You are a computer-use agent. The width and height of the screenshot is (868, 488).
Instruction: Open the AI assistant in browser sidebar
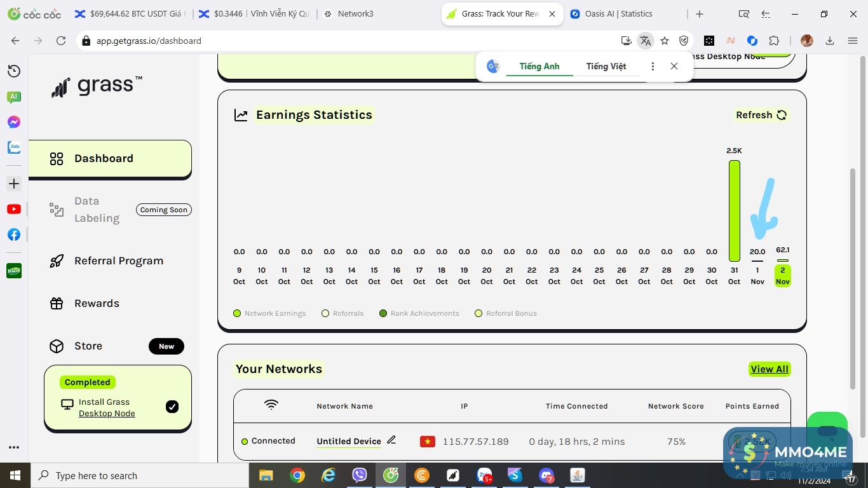14,97
